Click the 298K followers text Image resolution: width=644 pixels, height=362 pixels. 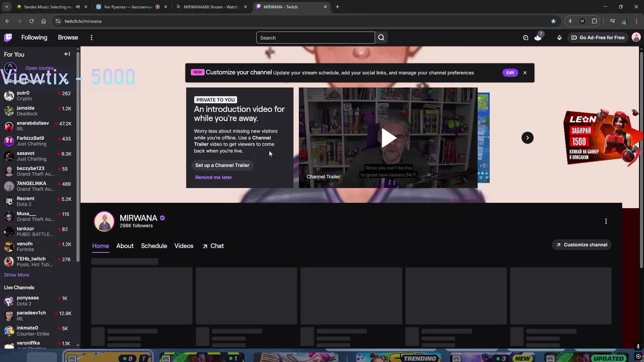click(136, 226)
